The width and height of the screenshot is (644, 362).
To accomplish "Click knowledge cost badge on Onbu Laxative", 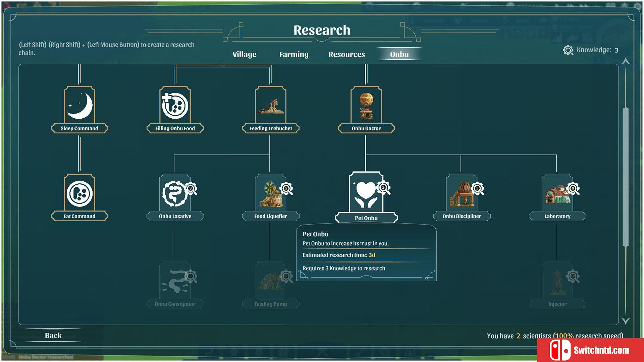I will pyautogui.click(x=191, y=188).
